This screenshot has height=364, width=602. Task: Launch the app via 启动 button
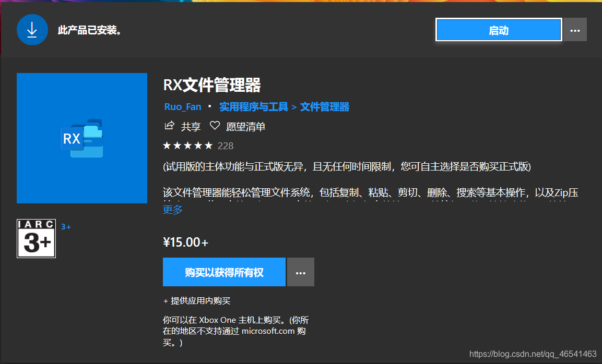pos(498,29)
